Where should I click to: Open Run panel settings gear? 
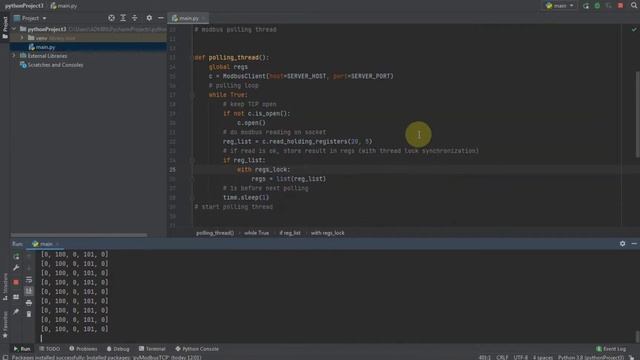(x=622, y=244)
